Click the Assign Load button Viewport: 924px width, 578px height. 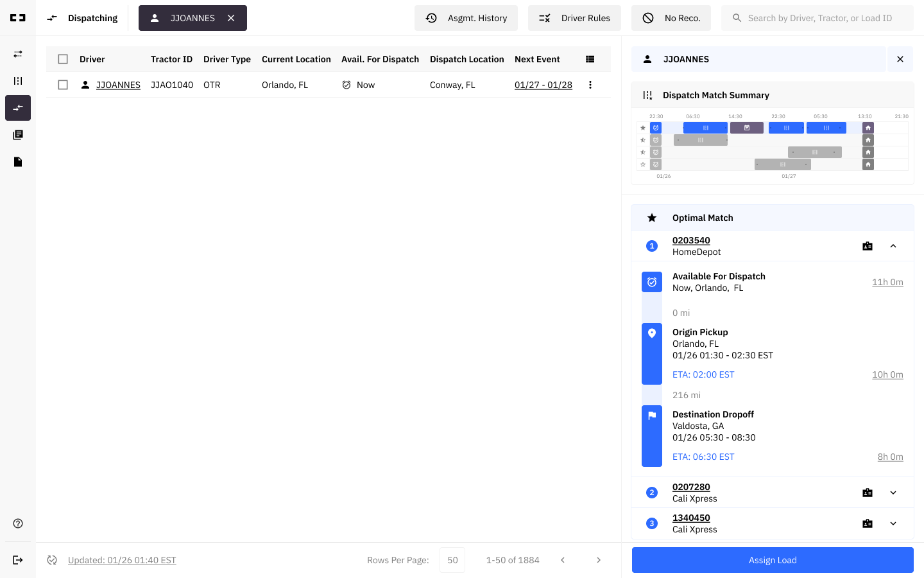point(772,559)
